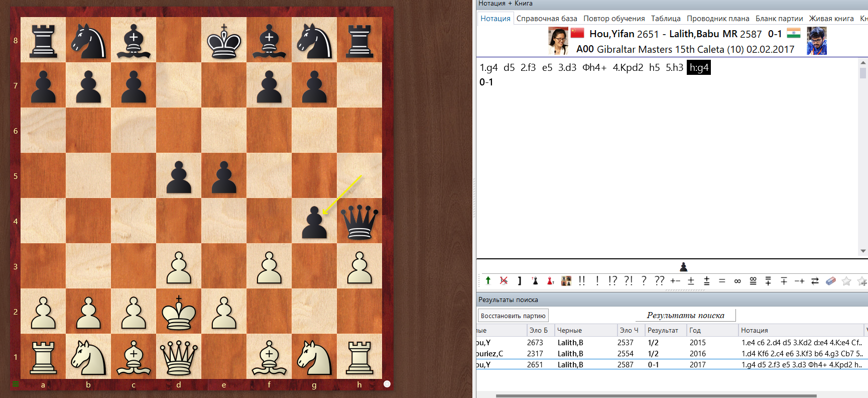
Task: Click the Hou,Yifan 2651 player name header
Action: 624,34
